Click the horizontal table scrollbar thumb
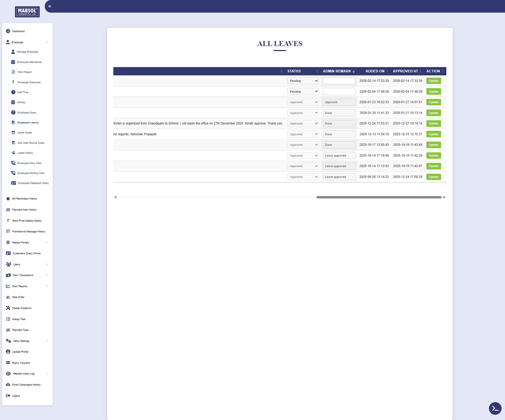Viewport: 505px width, 420px height. pos(379,197)
